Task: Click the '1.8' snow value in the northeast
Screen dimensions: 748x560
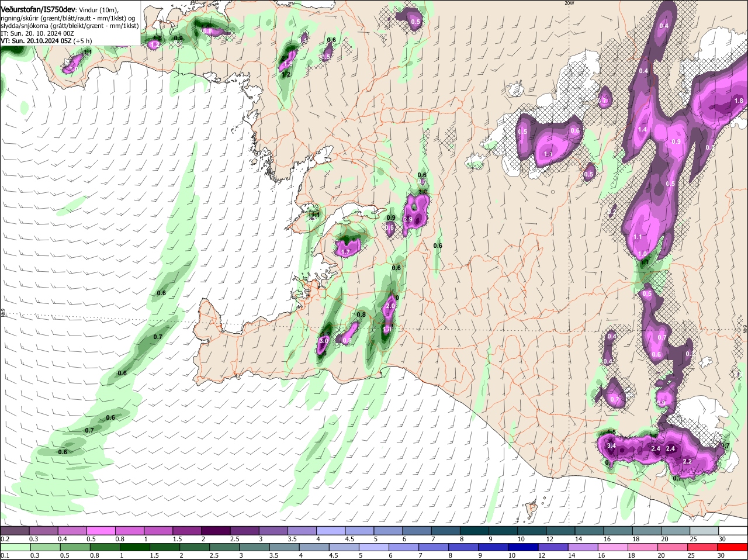Action: tap(739, 101)
